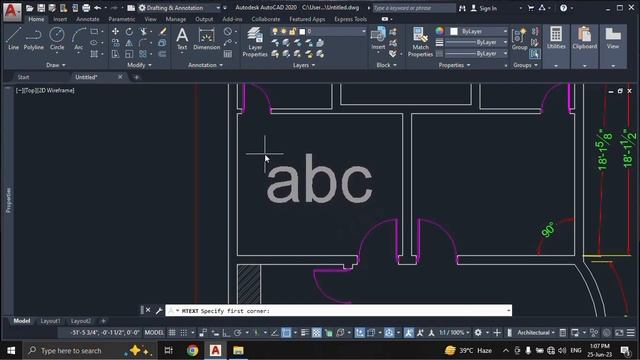
Task: Expand the Modify panel
Action: point(139,65)
